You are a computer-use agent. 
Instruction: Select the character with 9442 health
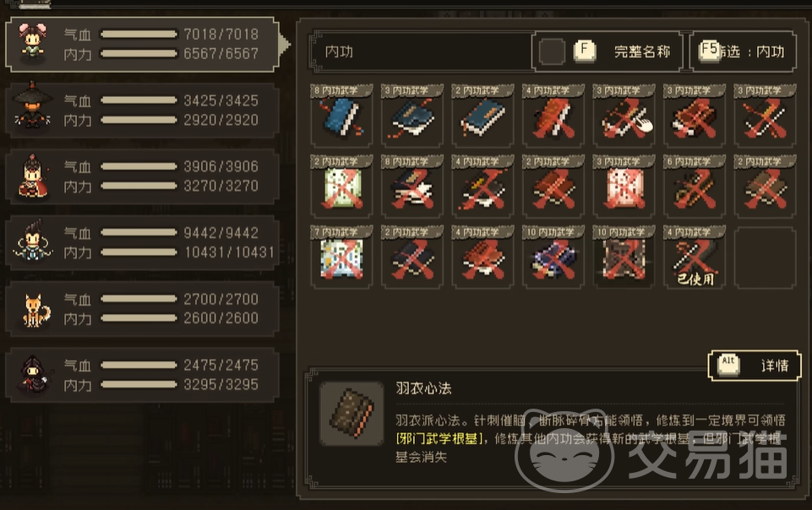[x=143, y=242]
